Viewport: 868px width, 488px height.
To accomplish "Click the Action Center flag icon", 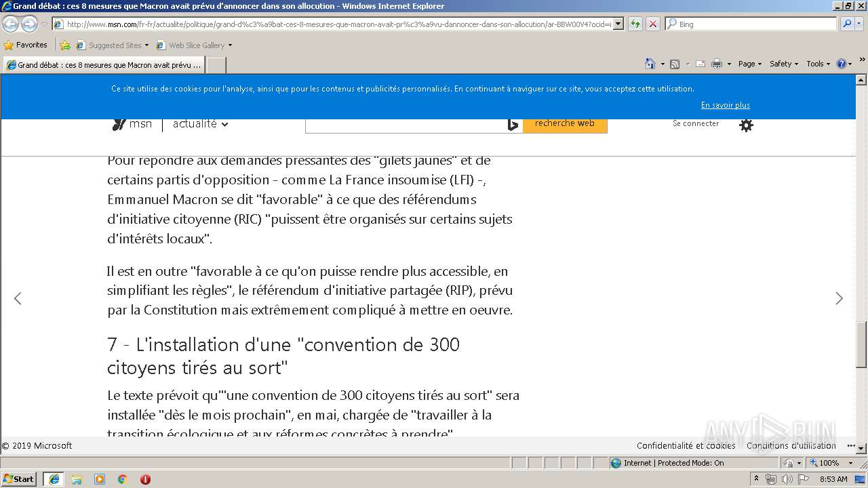I will (802, 479).
